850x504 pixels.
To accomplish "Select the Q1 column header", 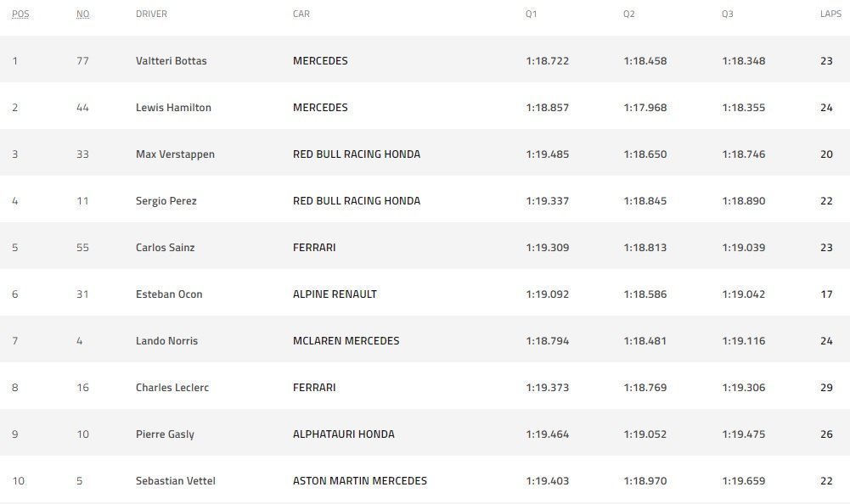I will coord(532,14).
